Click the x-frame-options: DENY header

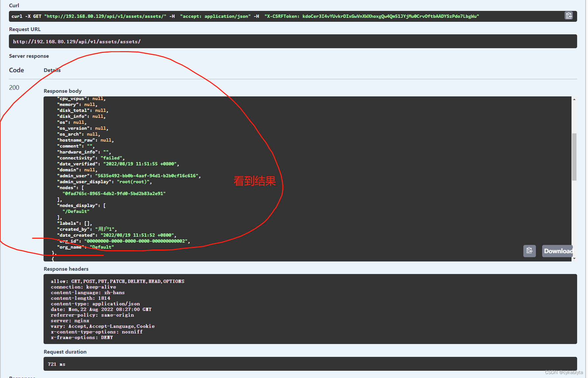tap(82, 337)
